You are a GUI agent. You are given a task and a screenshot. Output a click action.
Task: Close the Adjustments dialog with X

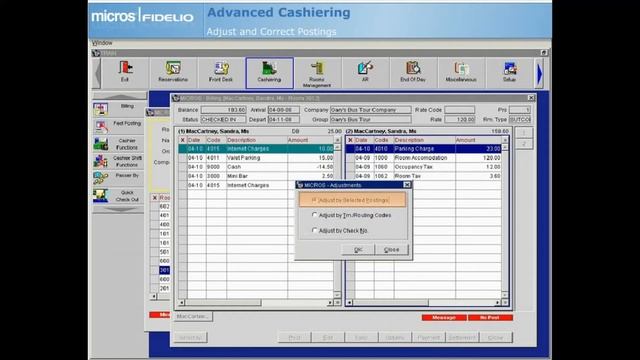click(407, 185)
